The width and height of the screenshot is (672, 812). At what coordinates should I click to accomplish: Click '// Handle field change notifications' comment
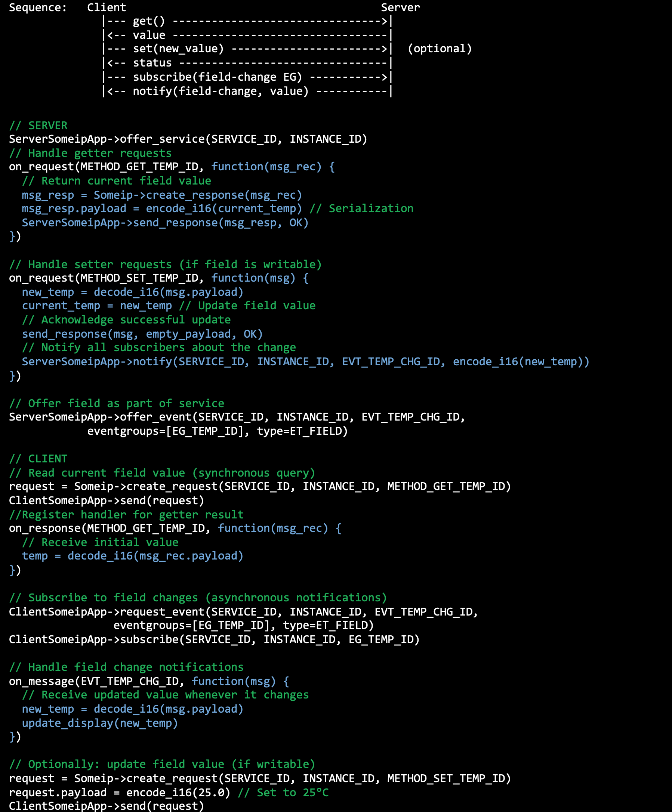coord(126,667)
